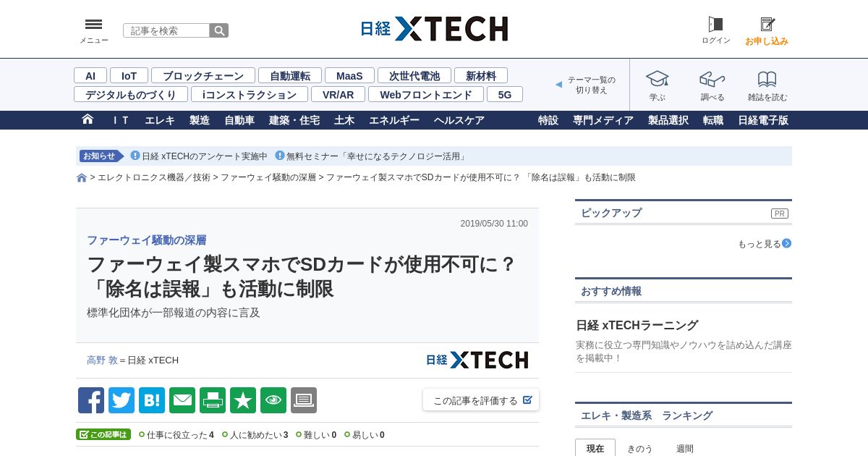Open the hamburger menu icon
Image resolution: width=868 pixels, height=456 pixels.
(x=93, y=25)
